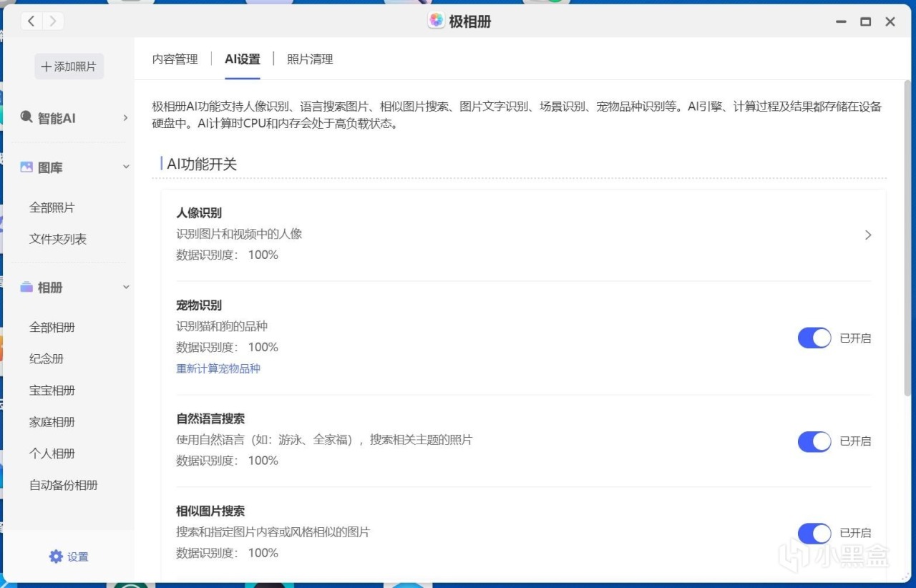Image resolution: width=916 pixels, height=588 pixels.
Task: Collapse the 相册 section chevron
Action: pyautogui.click(x=126, y=287)
